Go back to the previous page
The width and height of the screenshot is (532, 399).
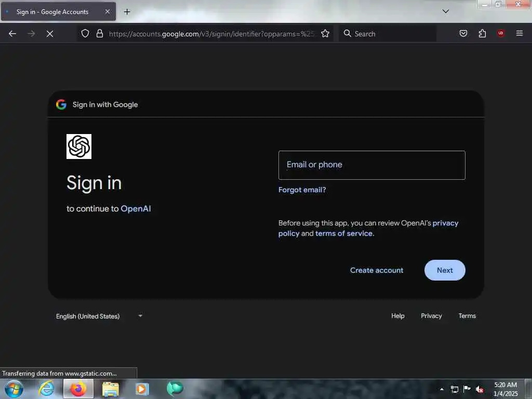pos(12,34)
